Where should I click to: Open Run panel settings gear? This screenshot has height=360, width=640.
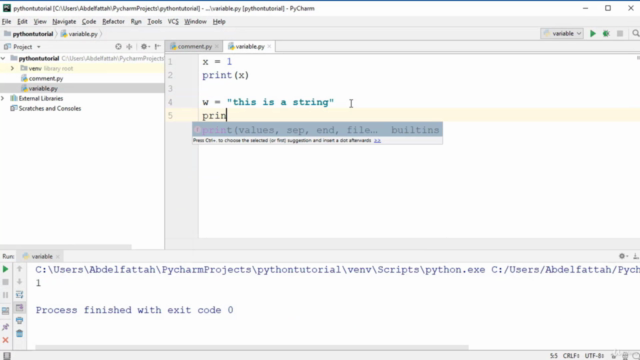pos(622,256)
